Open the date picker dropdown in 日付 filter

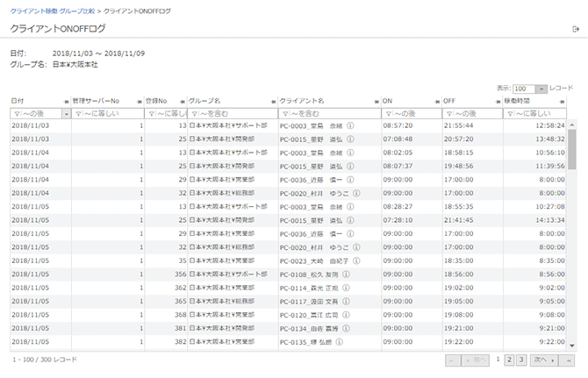point(67,113)
